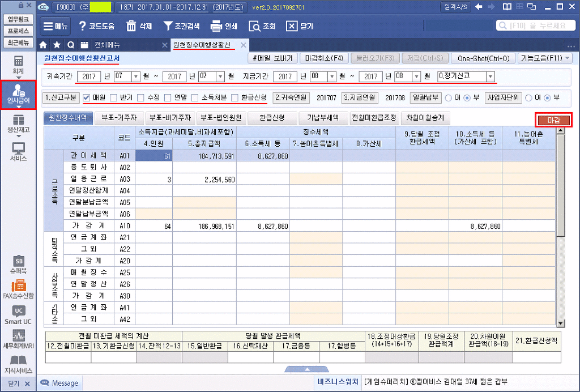Click the 업무링크 button
The image size is (580, 392).
tap(18, 19)
